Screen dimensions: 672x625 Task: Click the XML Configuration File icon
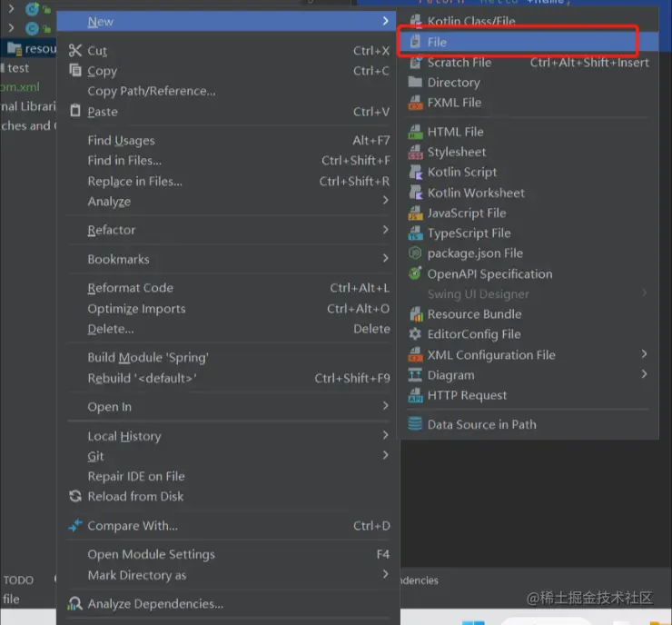coord(415,354)
